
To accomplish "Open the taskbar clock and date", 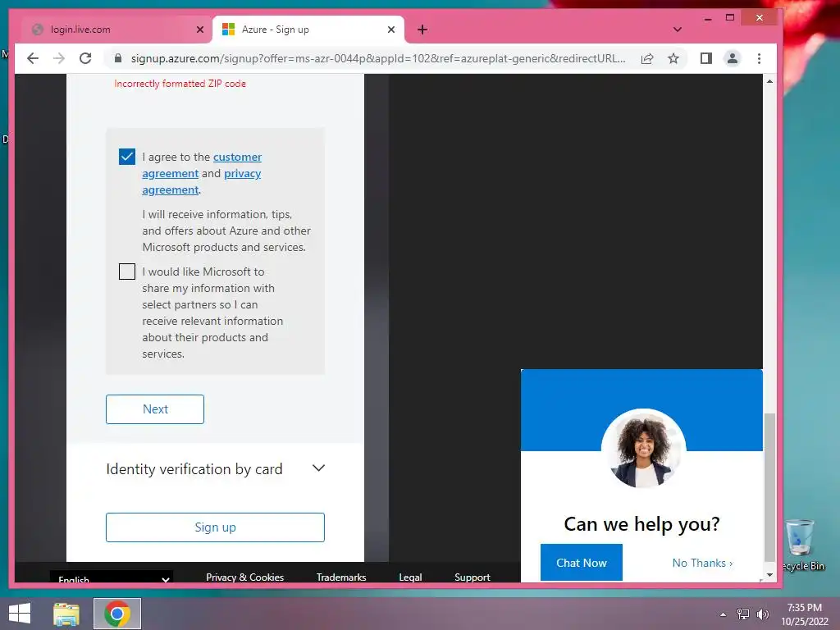I will click(x=804, y=614).
